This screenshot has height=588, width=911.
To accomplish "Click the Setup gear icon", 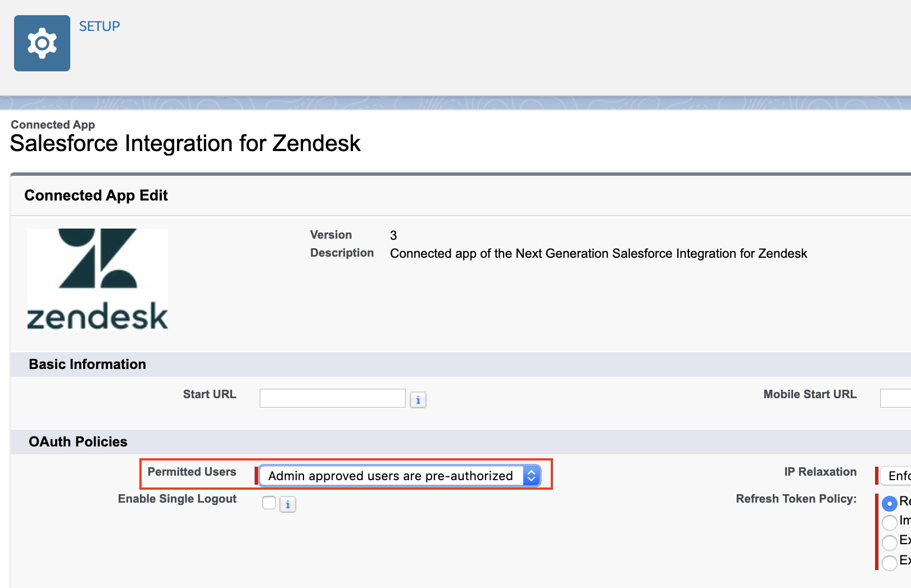I will pos(42,43).
